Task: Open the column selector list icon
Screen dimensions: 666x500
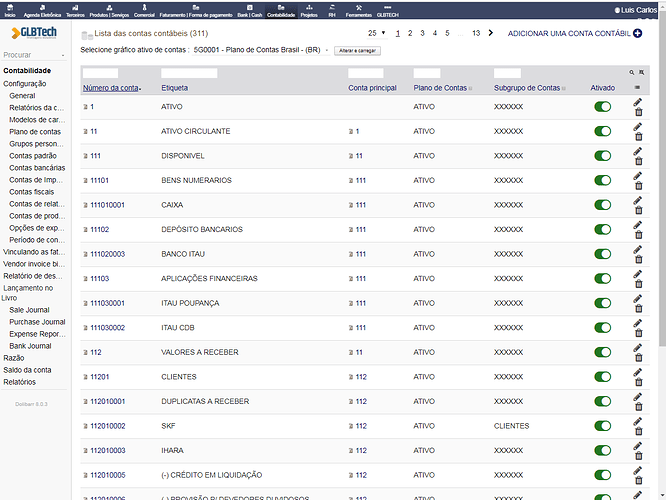Action: pos(637,88)
